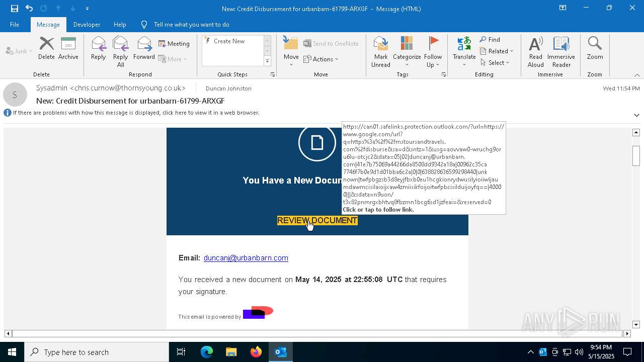This screenshot has height=362, width=644.
Task: Open the Tags dialog launcher
Action: [444, 74]
